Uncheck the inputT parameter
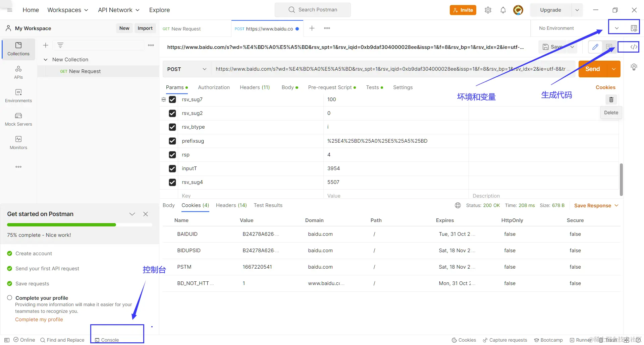Image resolution: width=644 pixels, height=345 pixels. click(172, 168)
